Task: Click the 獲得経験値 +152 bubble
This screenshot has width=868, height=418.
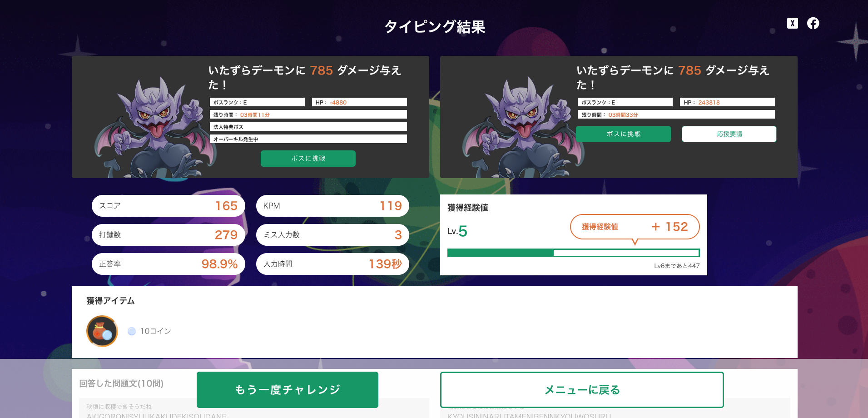Action: pyautogui.click(x=635, y=227)
